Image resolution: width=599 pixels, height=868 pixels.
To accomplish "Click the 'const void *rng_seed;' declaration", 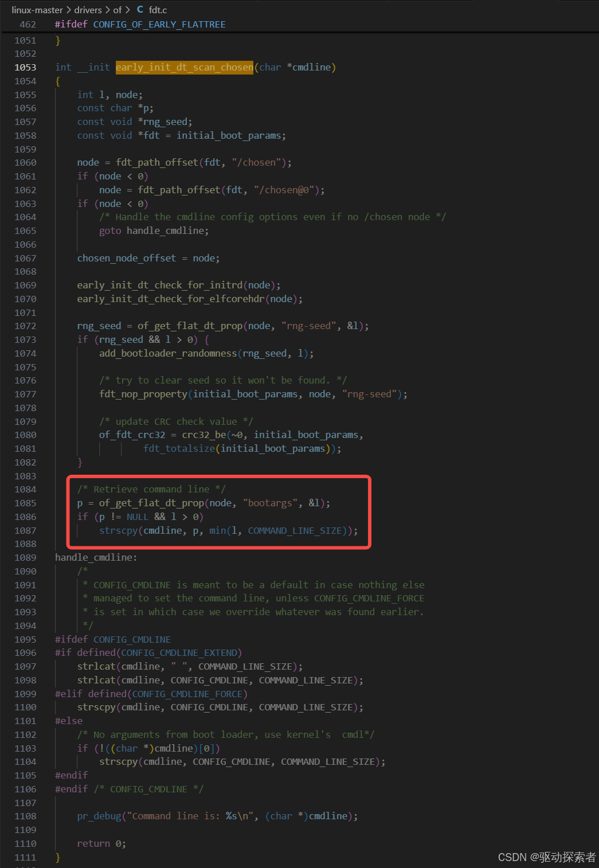I will click(x=135, y=122).
